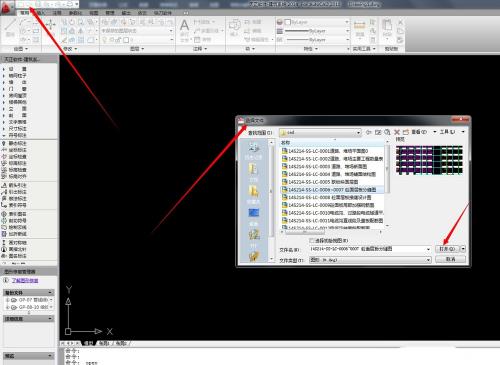Click the create new folder icon
This screenshot has width=500, height=365.
pyautogui.click(x=406, y=132)
